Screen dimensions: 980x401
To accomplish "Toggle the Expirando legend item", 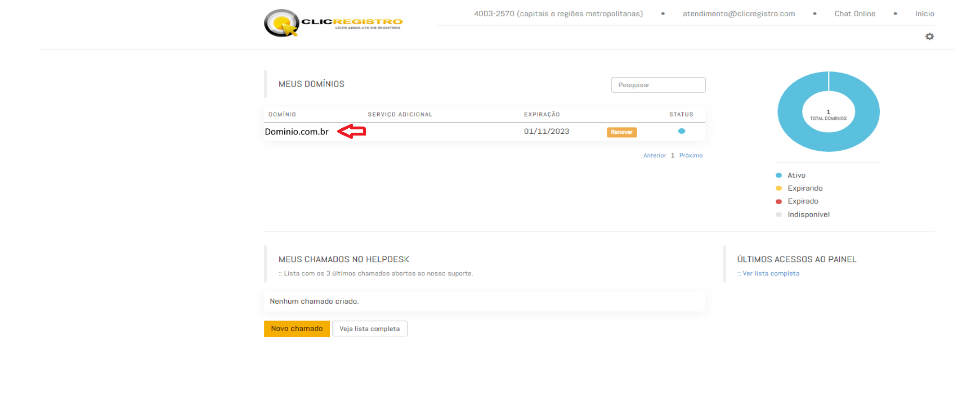I will tap(804, 188).
